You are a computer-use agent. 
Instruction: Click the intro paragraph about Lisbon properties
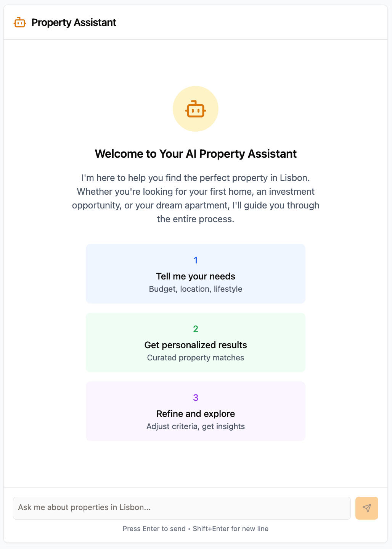coord(196,198)
